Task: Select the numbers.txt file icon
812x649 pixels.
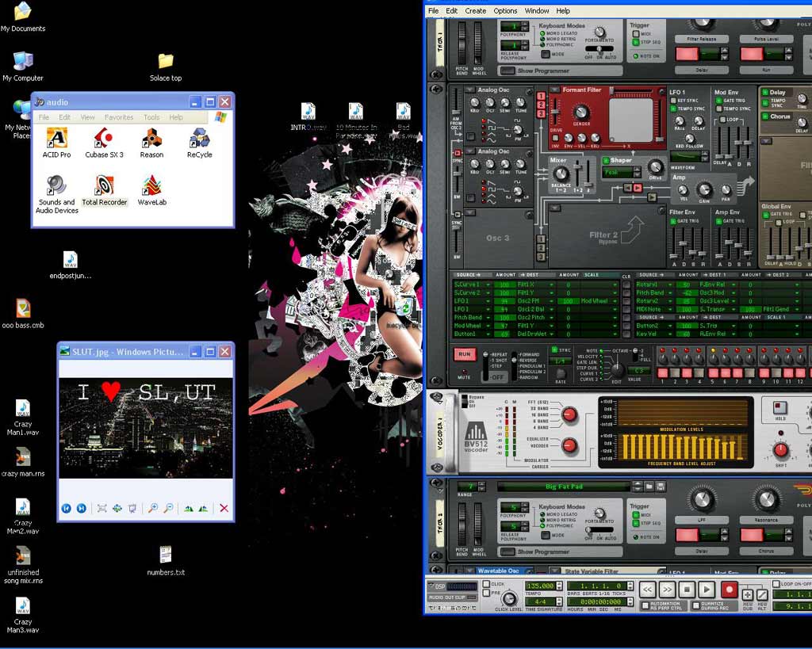Action: 166,561
